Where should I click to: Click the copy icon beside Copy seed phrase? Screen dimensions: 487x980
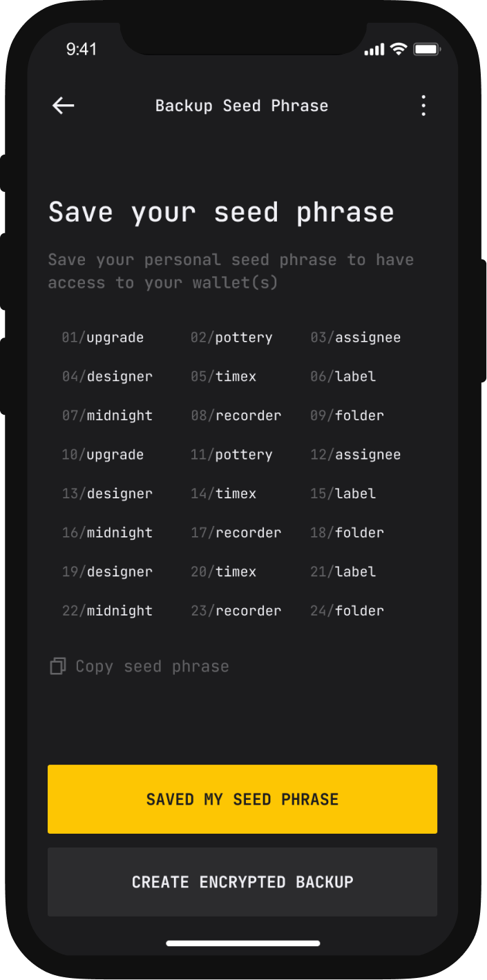tap(57, 666)
